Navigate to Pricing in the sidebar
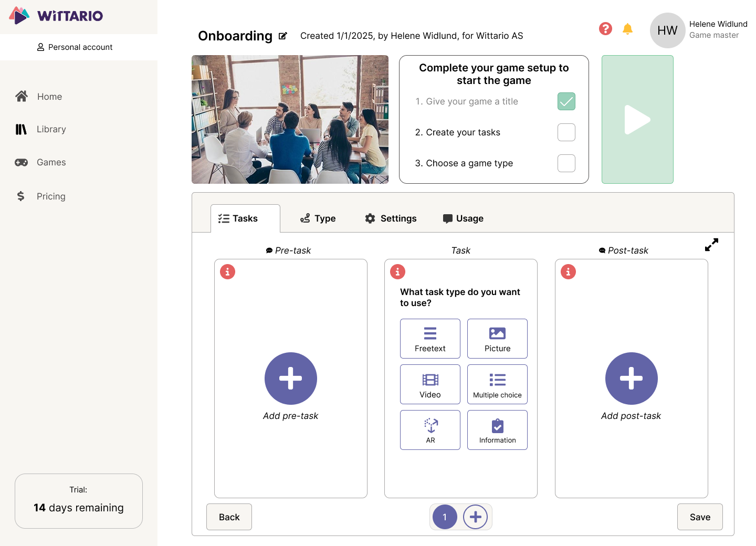The width and height of the screenshot is (756, 546). 51,196
